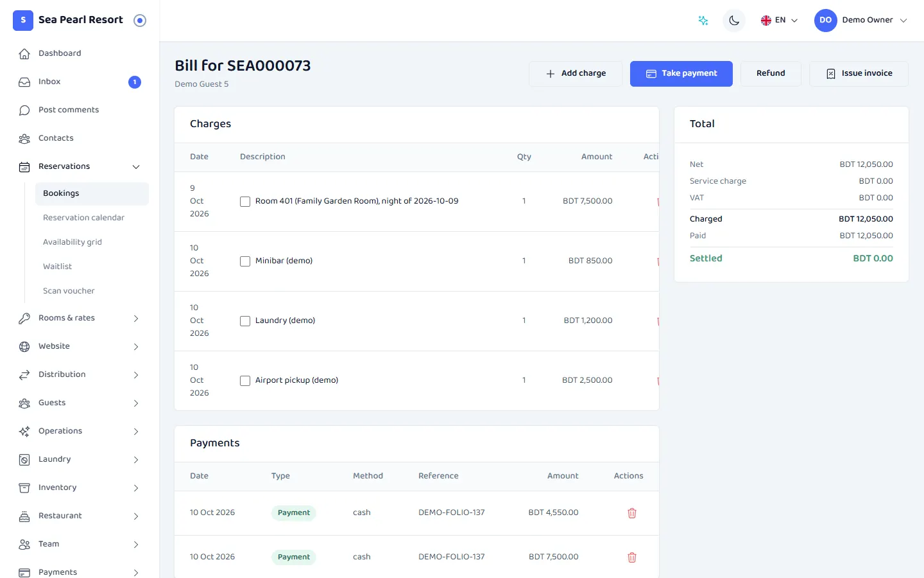Expand the Payments sidebar section chevron

pos(136,572)
